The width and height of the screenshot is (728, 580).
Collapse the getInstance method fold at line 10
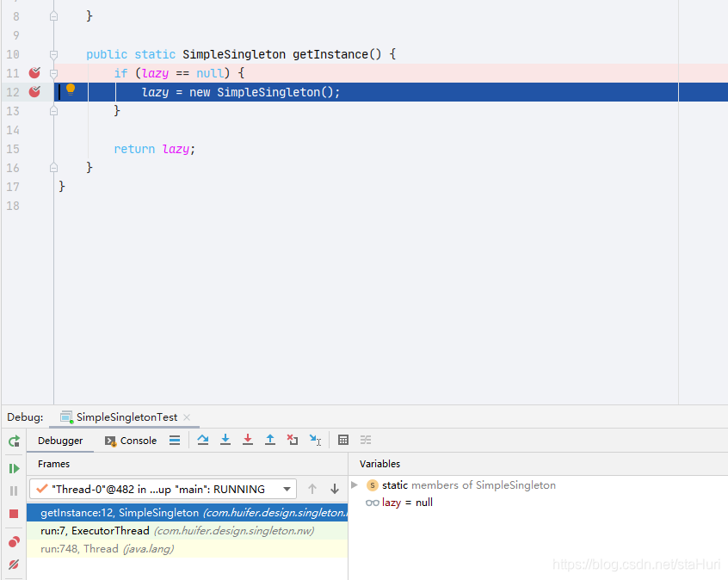54,55
